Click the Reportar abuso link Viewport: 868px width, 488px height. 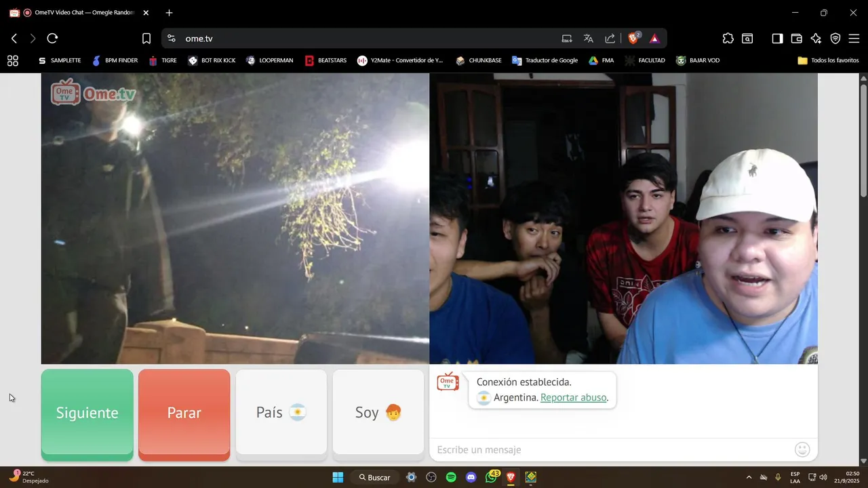(x=574, y=397)
